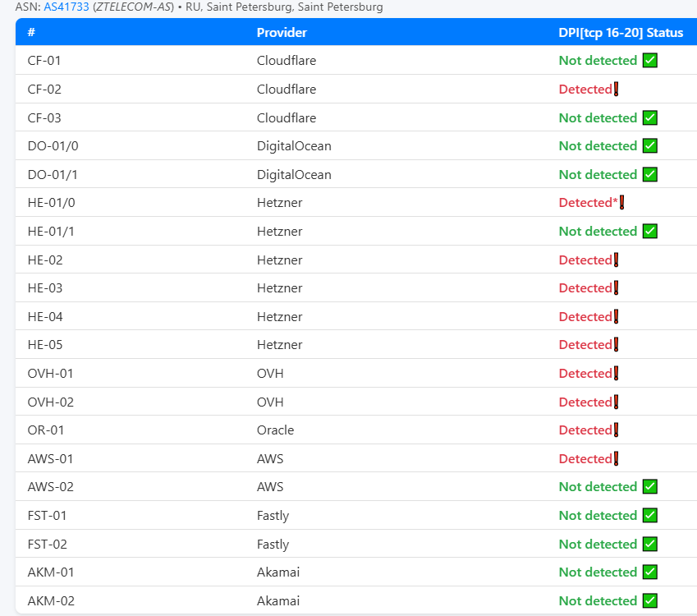Click the '#' column header

pos(31,33)
